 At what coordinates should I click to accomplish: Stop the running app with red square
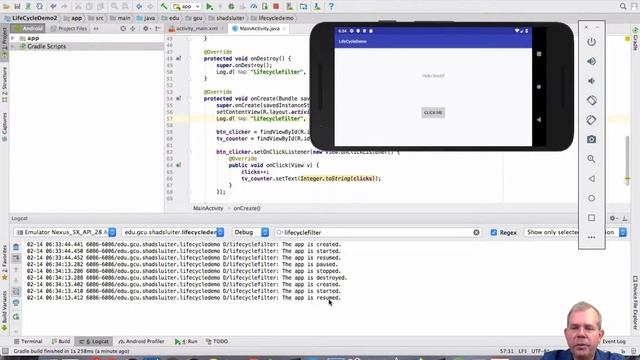276,7
